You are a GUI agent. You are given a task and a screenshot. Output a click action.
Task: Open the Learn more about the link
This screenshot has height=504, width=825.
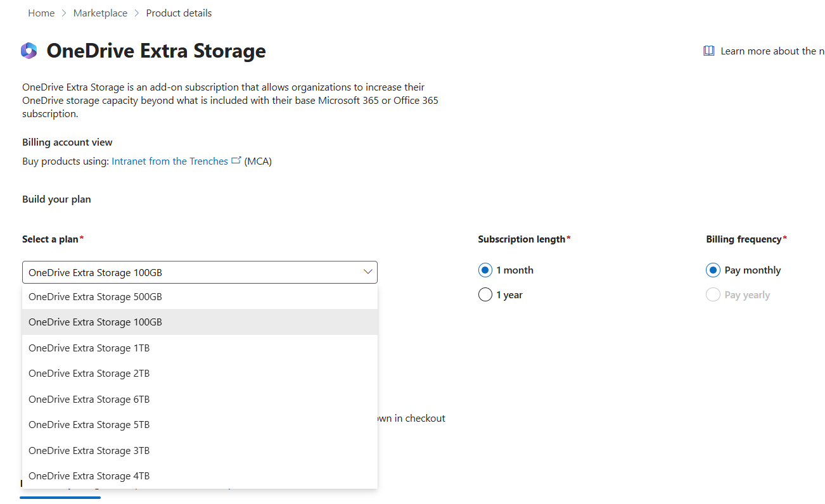point(773,51)
